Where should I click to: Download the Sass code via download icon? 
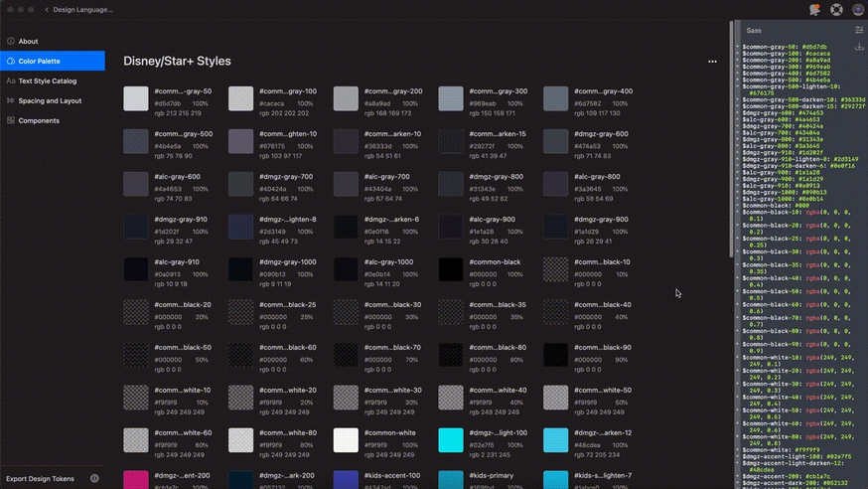pos(859,47)
